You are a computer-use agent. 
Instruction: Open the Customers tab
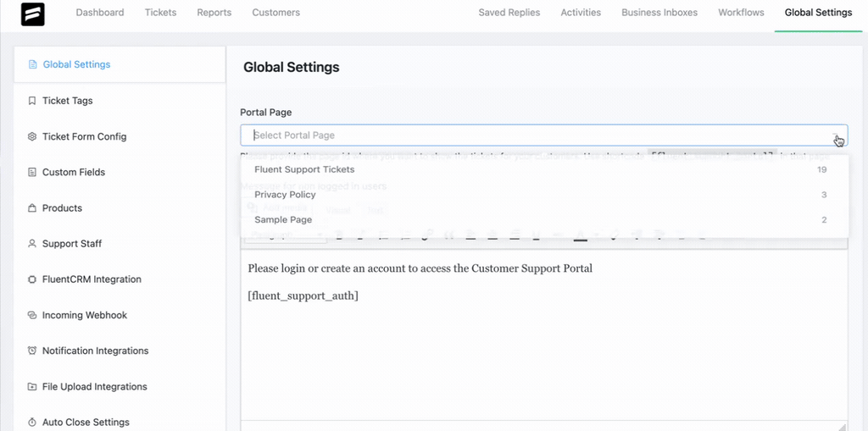click(275, 12)
